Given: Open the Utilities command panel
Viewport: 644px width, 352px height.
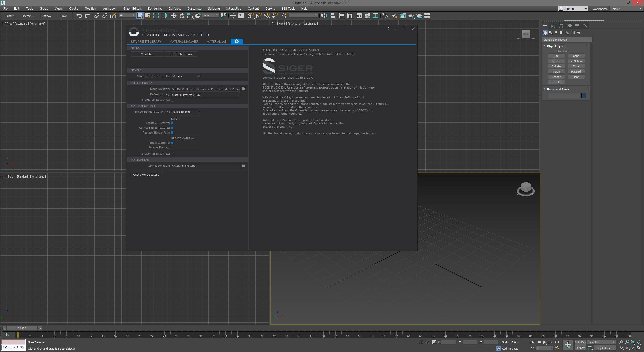Looking at the screenshot, I should tap(585, 25).
